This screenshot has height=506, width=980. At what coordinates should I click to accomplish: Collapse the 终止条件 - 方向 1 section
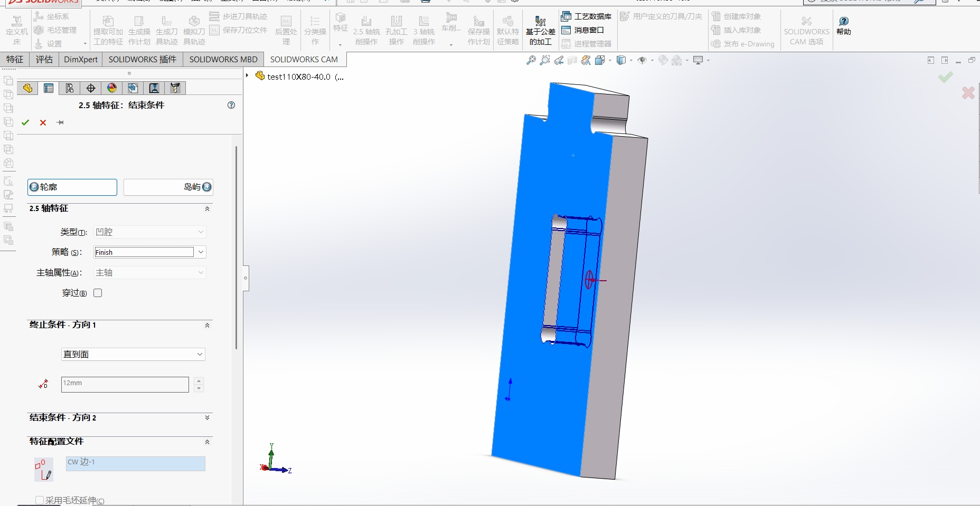point(207,326)
